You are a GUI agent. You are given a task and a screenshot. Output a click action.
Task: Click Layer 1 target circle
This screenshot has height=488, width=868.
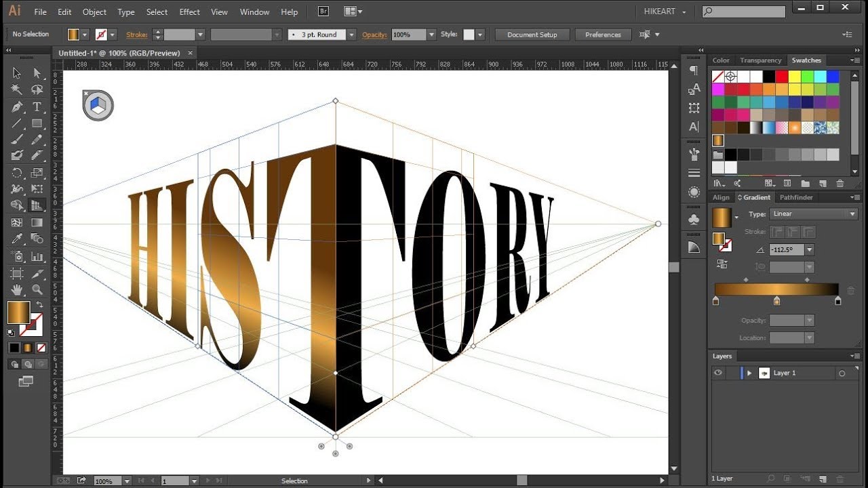pyautogui.click(x=842, y=373)
